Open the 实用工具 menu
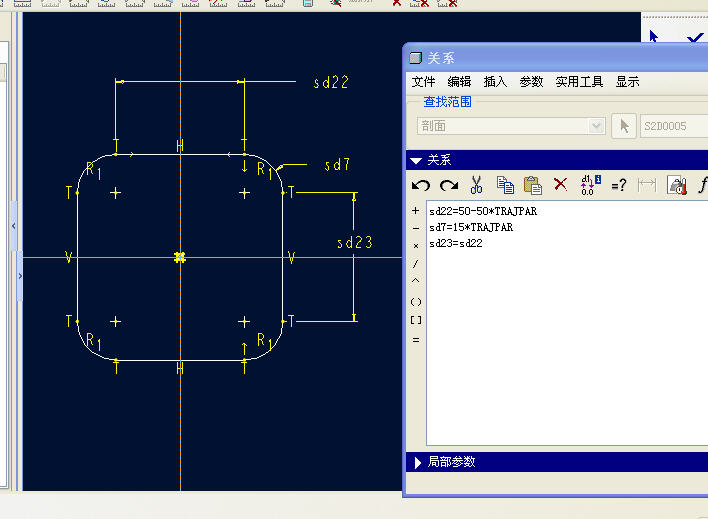This screenshot has width=708, height=519. click(579, 82)
